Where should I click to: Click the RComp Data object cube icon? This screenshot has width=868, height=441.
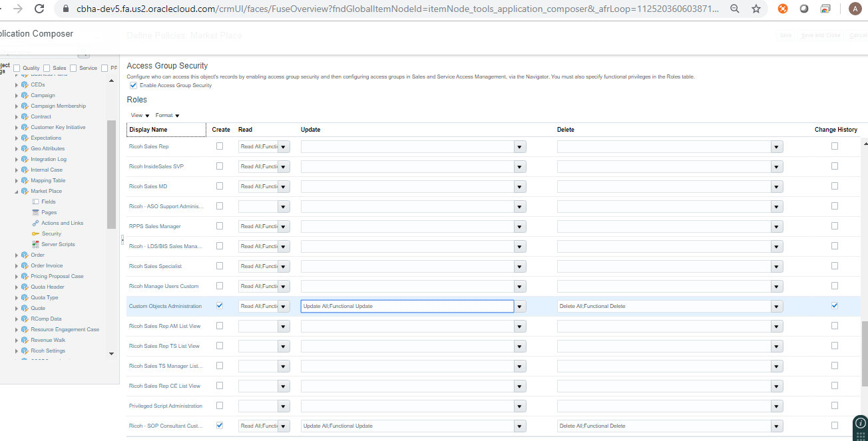(25, 319)
